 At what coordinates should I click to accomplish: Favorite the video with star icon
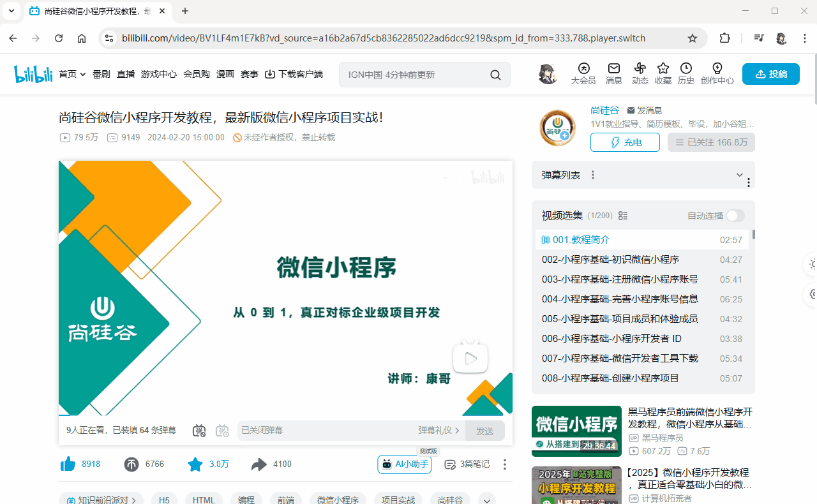(195, 464)
